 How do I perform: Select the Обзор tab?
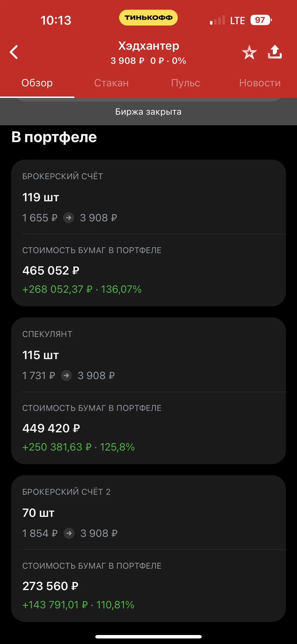37,83
